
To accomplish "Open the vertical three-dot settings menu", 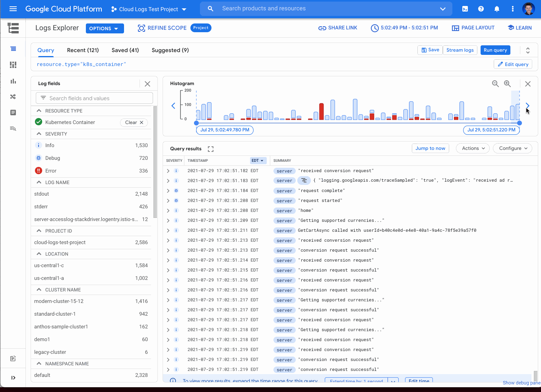I will click(513, 9).
